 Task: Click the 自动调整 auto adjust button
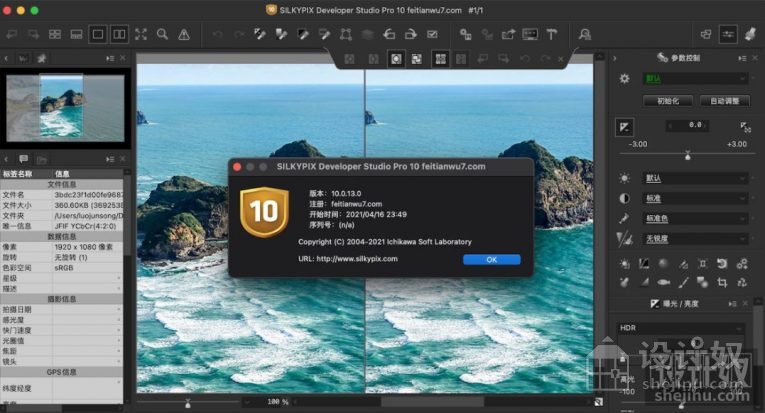tap(725, 101)
